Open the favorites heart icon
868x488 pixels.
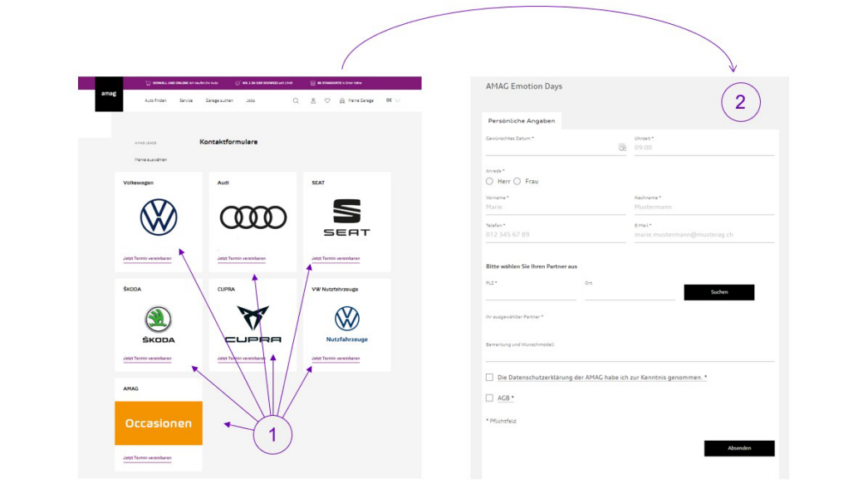(x=327, y=100)
